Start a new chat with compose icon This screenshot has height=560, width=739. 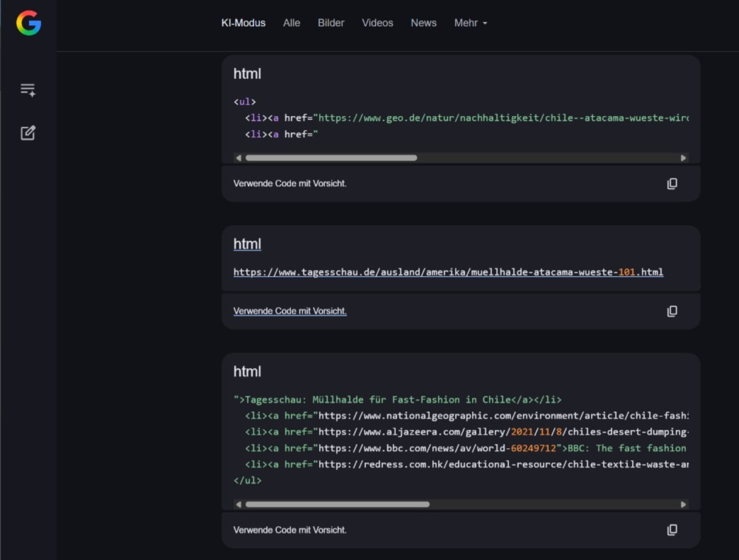pyautogui.click(x=28, y=132)
